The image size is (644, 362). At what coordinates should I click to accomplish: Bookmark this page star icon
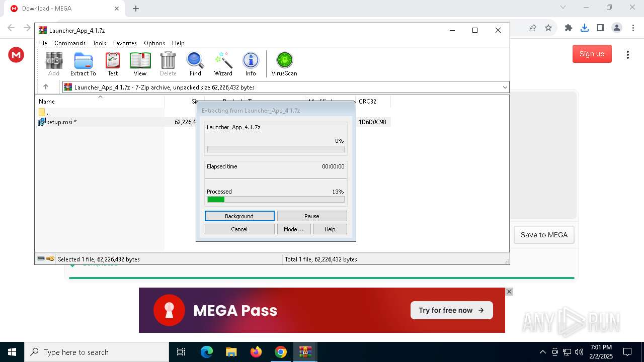click(x=548, y=28)
